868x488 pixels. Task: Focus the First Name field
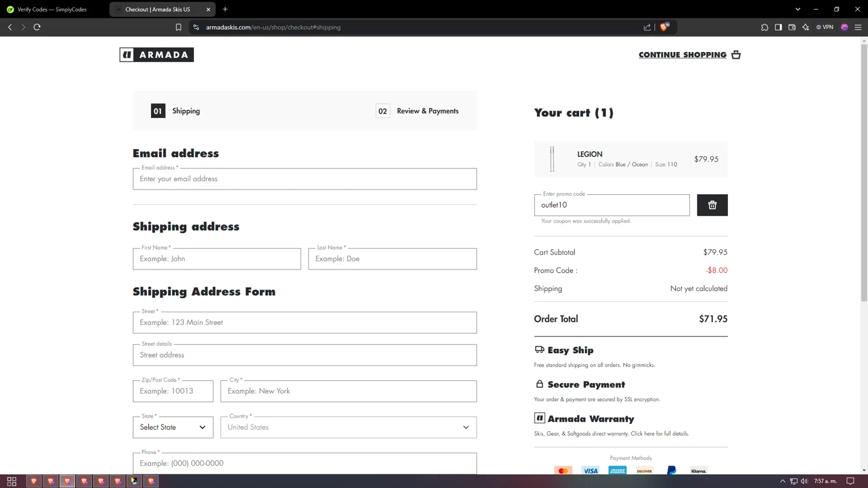coord(217,259)
